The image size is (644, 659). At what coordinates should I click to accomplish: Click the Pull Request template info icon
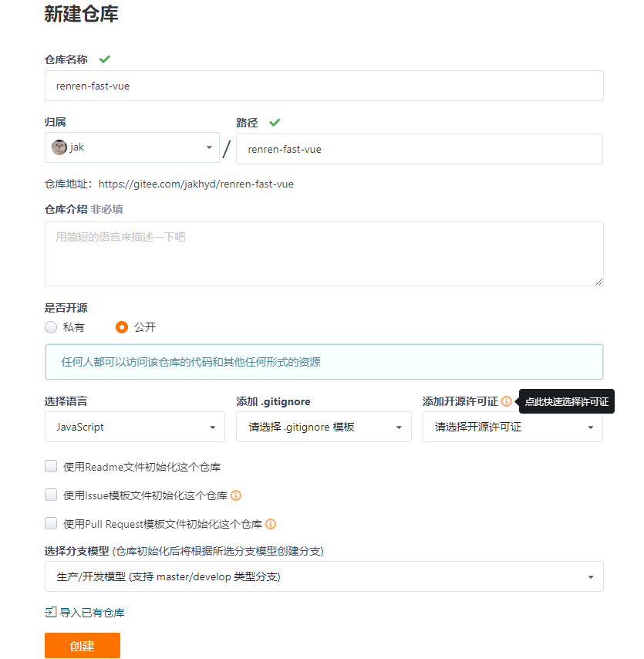[x=271, y=524]
